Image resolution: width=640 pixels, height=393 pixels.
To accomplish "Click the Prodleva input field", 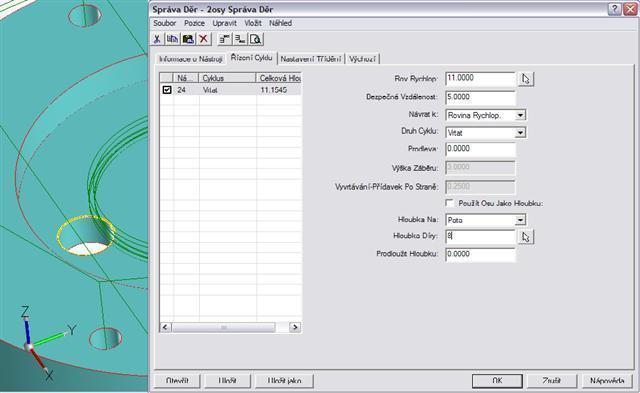I will [x=480, y=149].
